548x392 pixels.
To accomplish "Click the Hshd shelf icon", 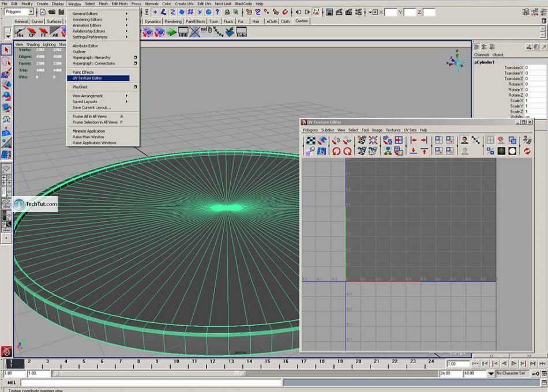I will point(242,32).
